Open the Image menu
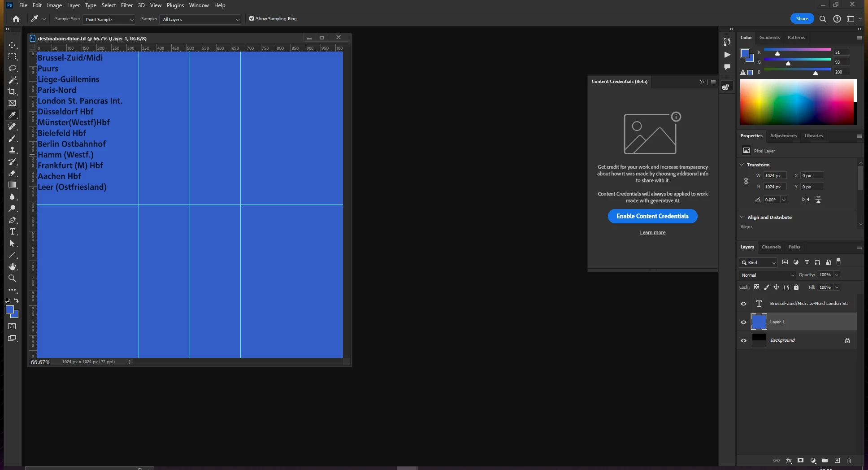Viewport: 868px width, 470px height. coord(54,5)
